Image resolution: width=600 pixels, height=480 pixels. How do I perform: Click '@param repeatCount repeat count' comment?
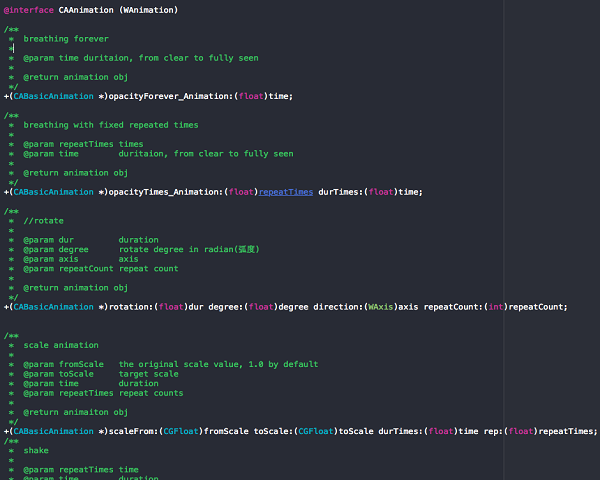pos(101,268)
